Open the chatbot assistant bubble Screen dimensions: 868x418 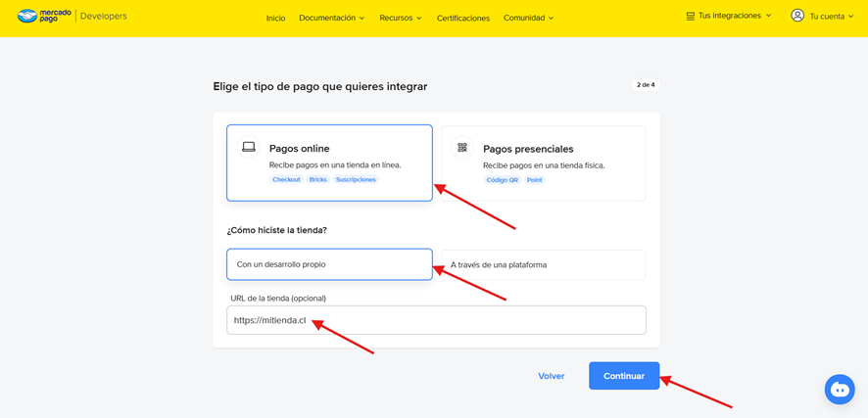point(840,390)
